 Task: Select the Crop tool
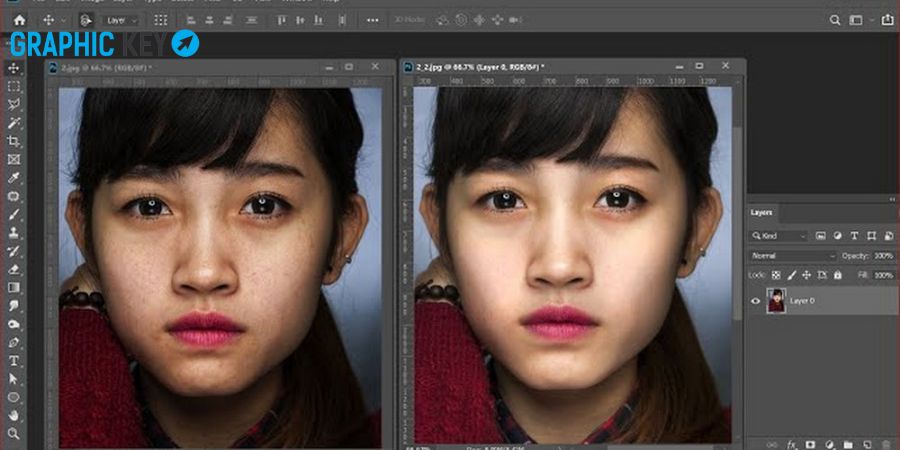pos(14,141)
